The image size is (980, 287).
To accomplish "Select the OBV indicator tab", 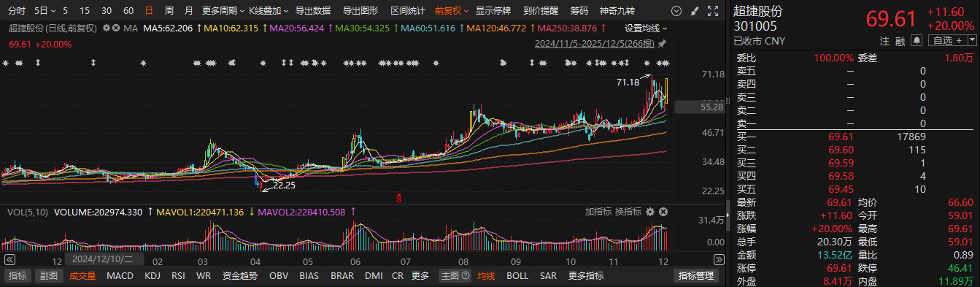I will [x=279, y=276].
